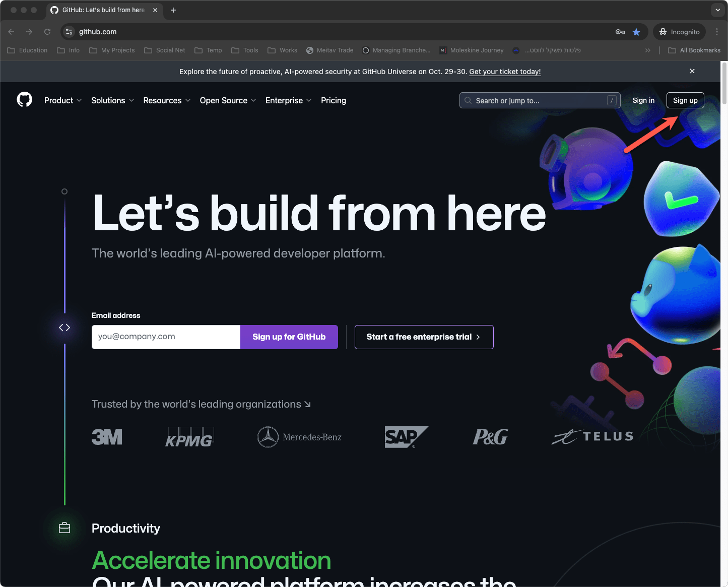
Task: Bookmark this page with star icon
Action: pos(636,32)
